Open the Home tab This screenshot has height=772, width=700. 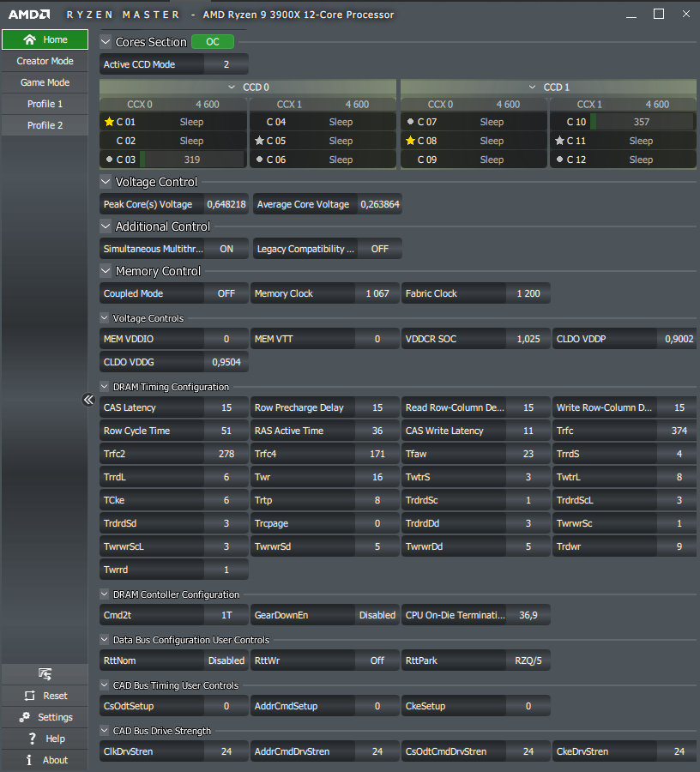coord(45,39)
